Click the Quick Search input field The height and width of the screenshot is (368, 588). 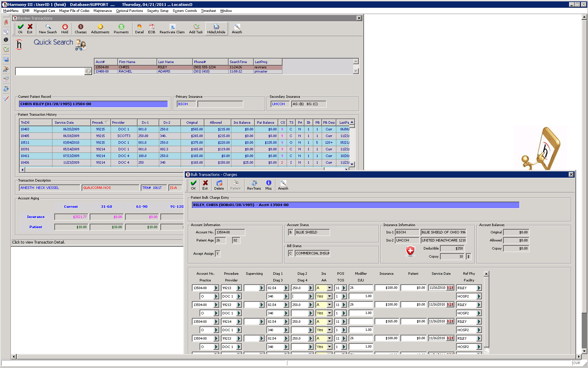pos(50,71)
